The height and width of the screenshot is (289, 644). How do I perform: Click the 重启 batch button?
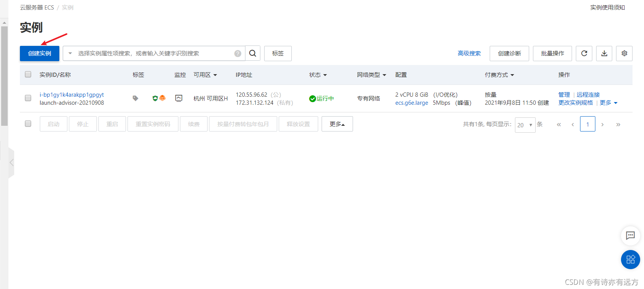[x=112, y=124]
